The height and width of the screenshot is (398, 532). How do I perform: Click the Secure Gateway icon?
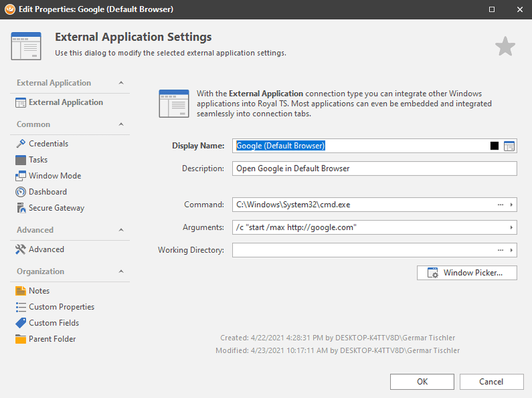click(x=21, y=208)
